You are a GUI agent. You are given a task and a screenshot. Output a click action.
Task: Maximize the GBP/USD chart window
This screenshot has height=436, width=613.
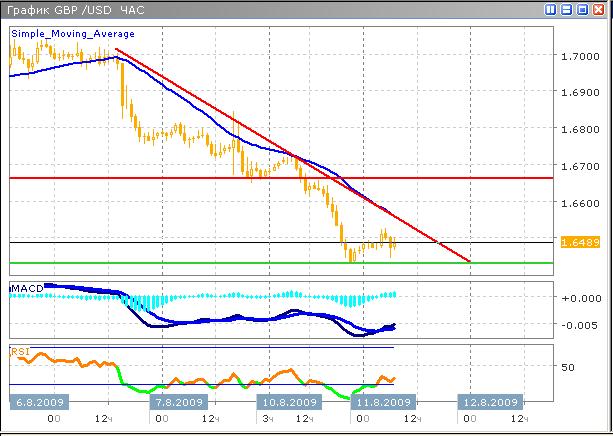pos(583,10)
